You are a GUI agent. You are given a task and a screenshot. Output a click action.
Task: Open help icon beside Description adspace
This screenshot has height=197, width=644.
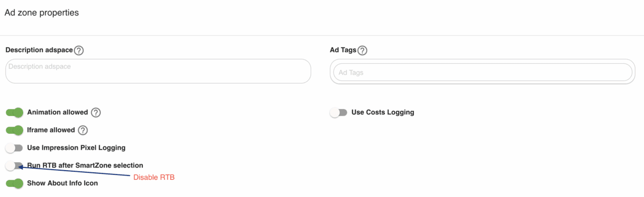click(79, 50)
